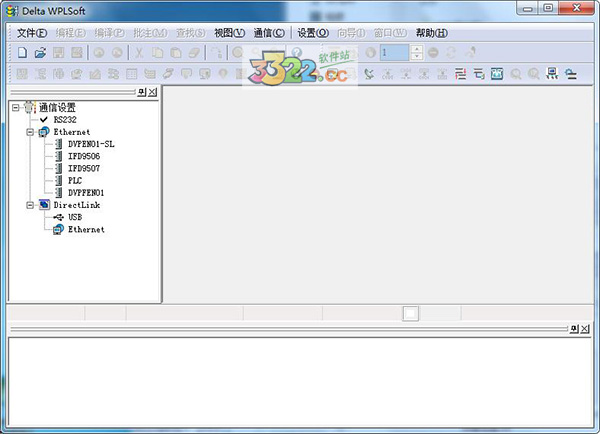Click the satellite dish communication icon
600x434 pixels.
[x=369, y=73]
